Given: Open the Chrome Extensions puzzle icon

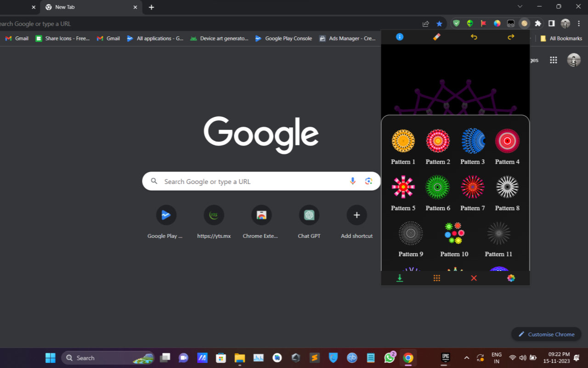Looking at the screenshot, I should pyautogui.click(x=537, y=23).
